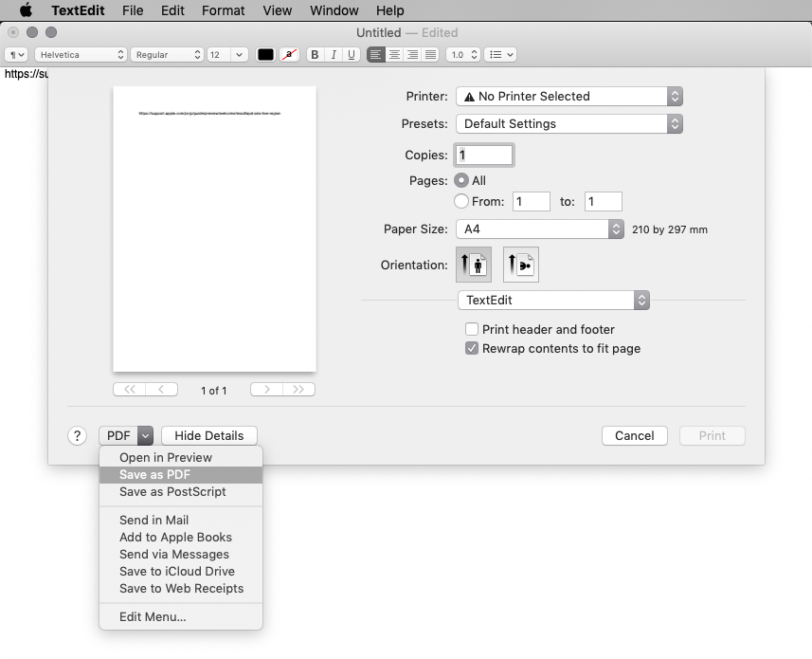Expand the Presets dropdown
Image resolution: width=812 pixels, height=659 pixels.
pos(568,123)
